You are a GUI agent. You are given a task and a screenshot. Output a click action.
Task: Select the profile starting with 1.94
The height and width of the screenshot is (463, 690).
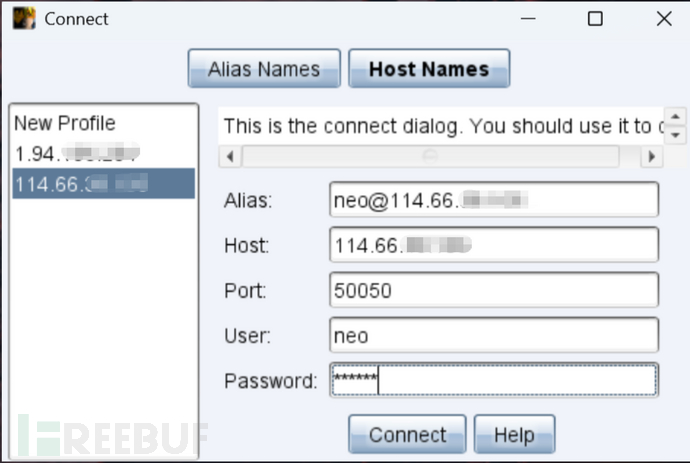point(76,154)
